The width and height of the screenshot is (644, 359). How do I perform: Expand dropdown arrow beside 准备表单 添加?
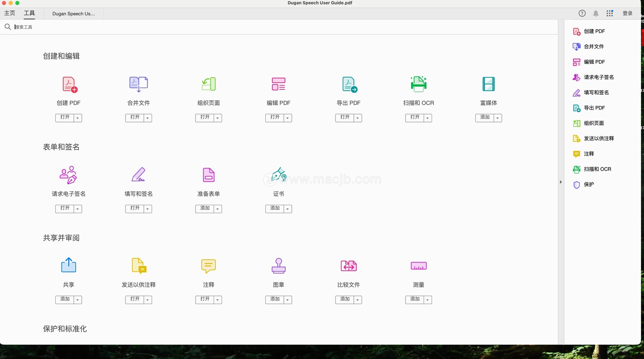tap(218, 209)
